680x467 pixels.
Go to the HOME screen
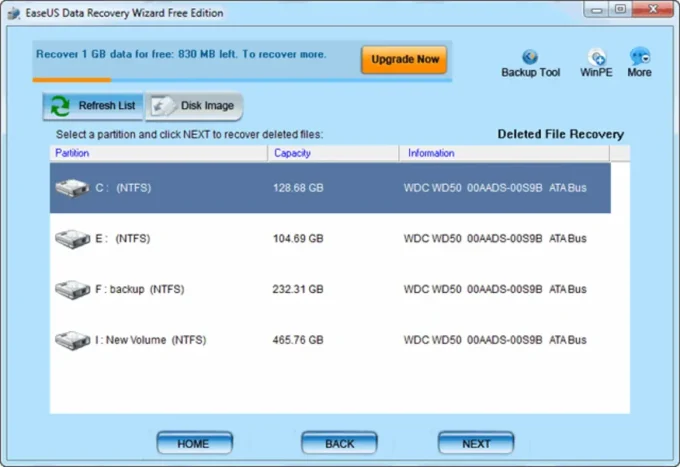(194, 443)
